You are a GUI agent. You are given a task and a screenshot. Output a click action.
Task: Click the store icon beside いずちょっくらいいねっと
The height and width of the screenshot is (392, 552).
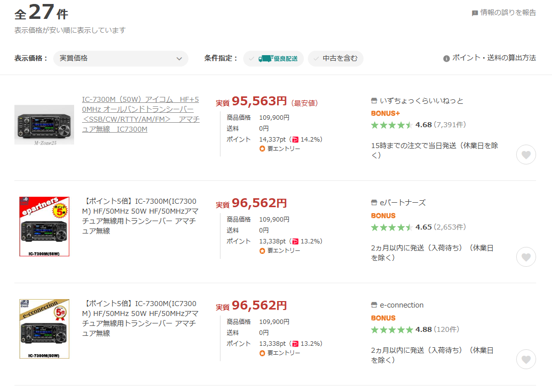pyautogui.click(x=374, y=101)
